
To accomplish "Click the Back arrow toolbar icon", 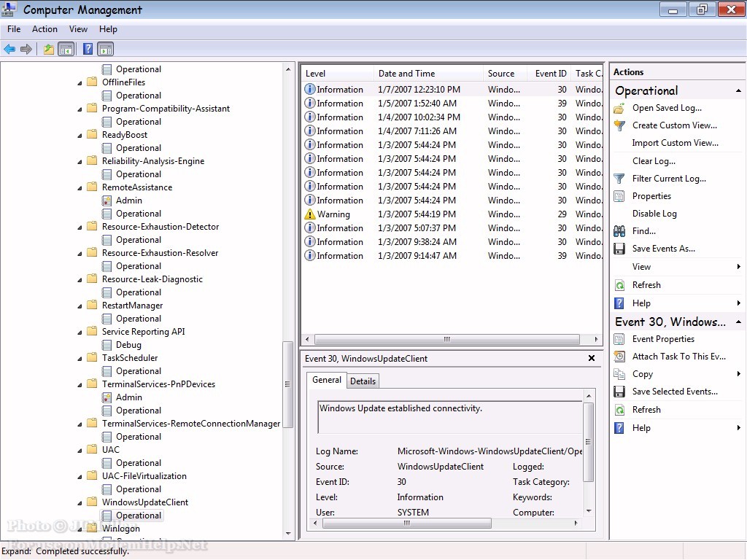I will coord(9,49).
